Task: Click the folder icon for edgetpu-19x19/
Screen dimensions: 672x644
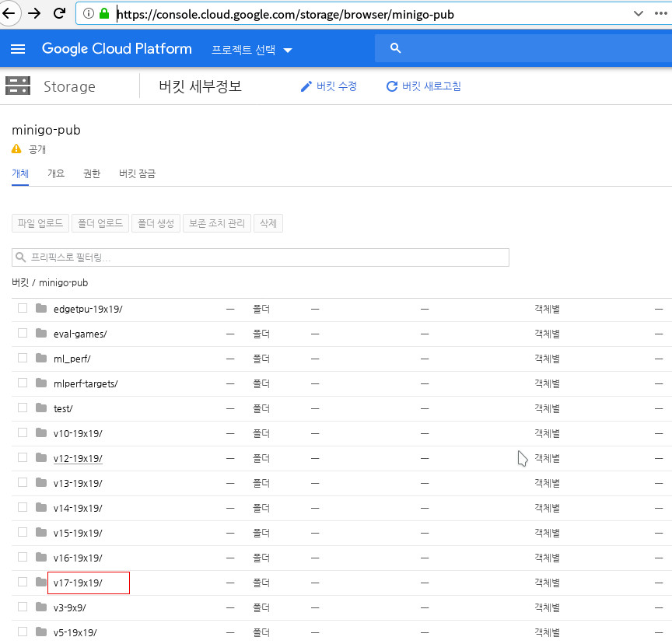Action: click(41, 309)
